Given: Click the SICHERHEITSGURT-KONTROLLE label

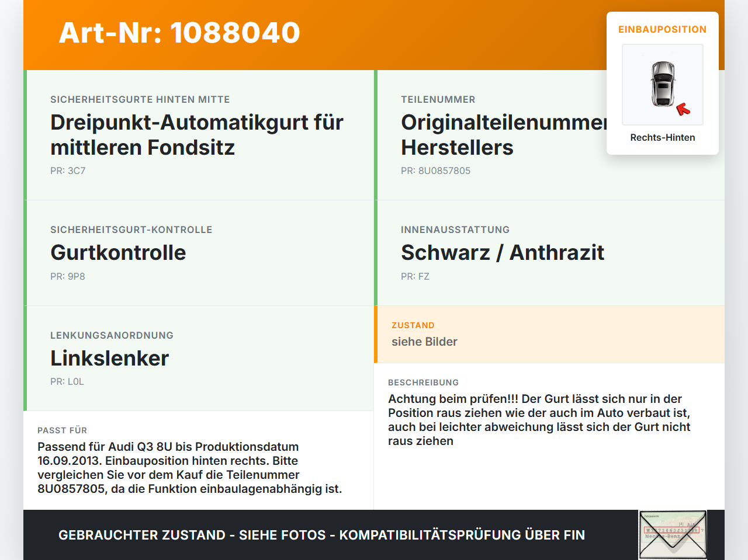Looking at the screenshot, I should click(x=131, y=230).
